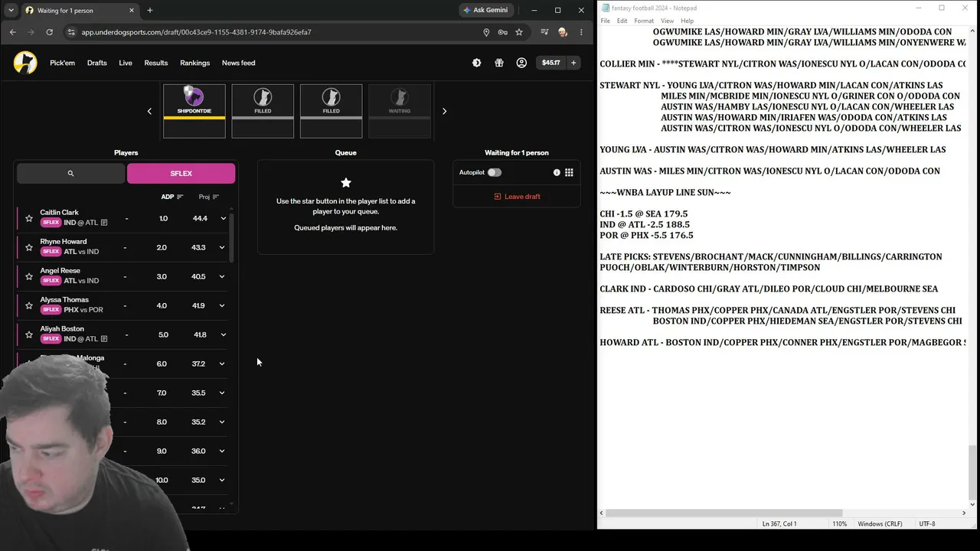
Task: Click the Notepad horizontal scrollbar thumb
Action: [x=724, y=513]
